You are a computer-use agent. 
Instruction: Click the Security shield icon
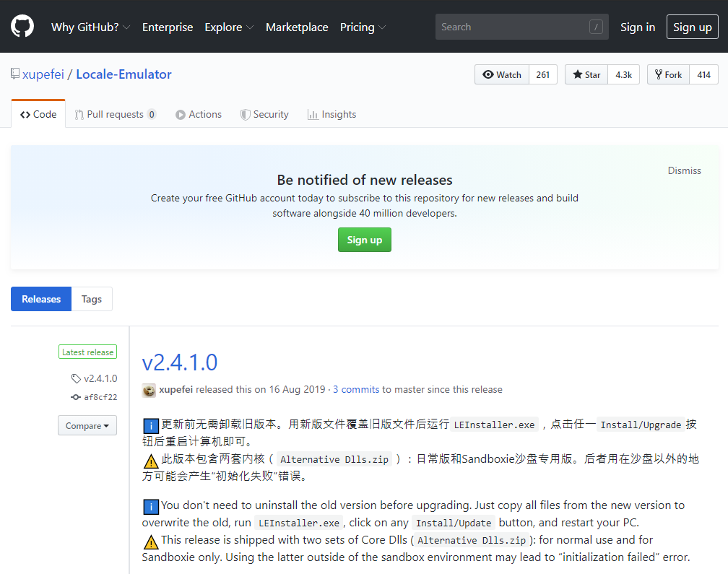click(245, 115)
